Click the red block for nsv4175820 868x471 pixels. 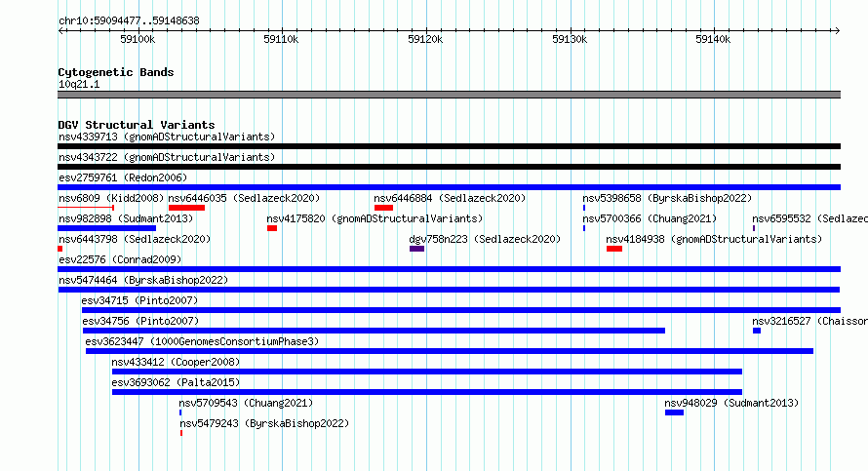[272, 228]
